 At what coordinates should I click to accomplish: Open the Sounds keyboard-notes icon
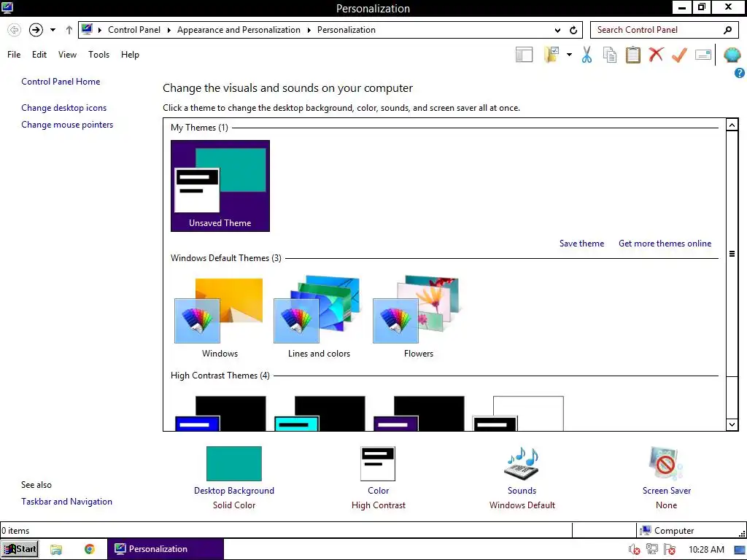pyautogui.click(x=522, y=463)
